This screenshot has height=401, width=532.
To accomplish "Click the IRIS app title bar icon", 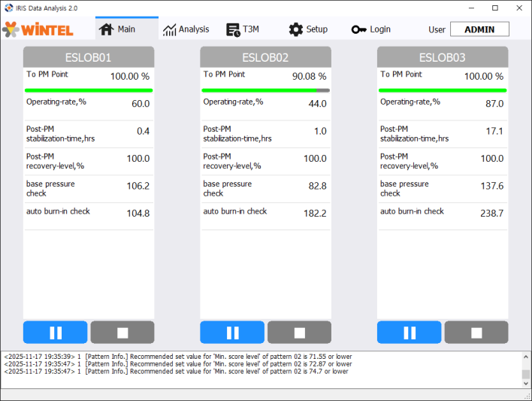I will tap(9, 8).
